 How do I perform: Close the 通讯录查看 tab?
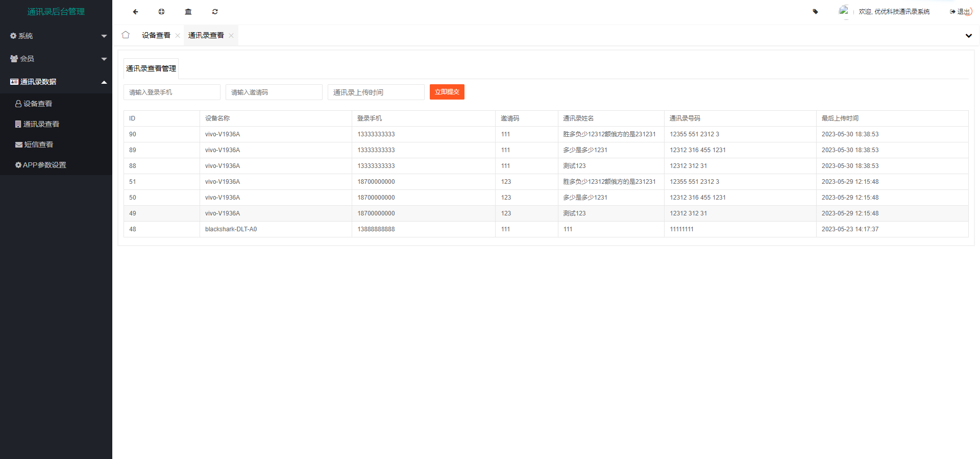coord(231,36)
